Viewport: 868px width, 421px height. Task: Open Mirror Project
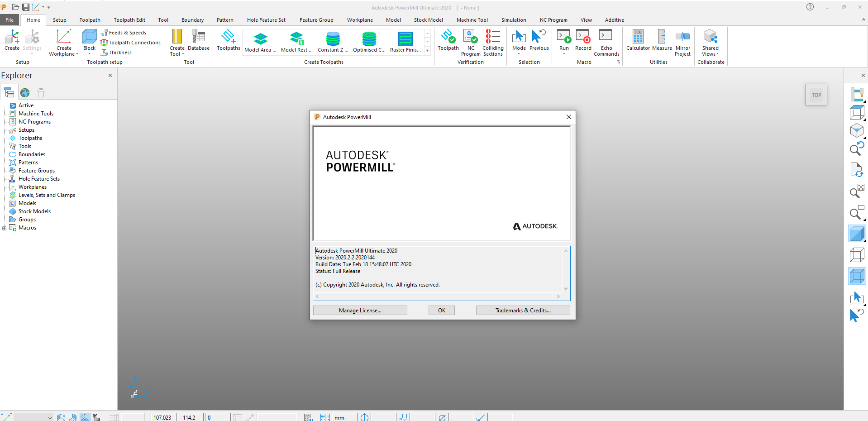pos(682,43)
